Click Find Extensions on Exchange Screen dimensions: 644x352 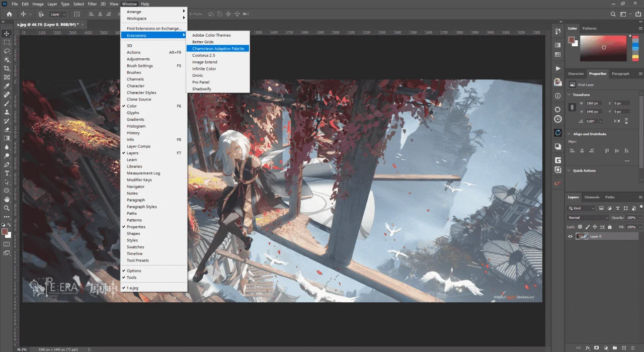[153, 29]
